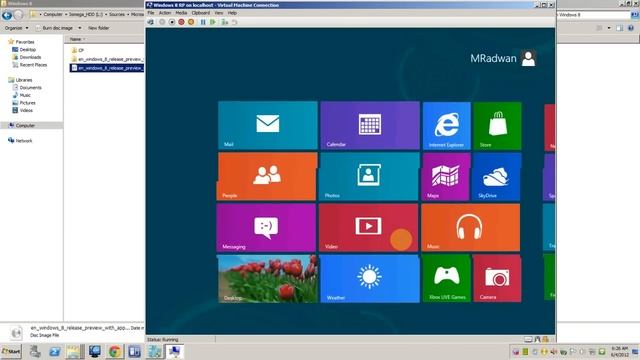
Task: Click the Snapshot toolbar button in VM window
Action: pos(224,22)
